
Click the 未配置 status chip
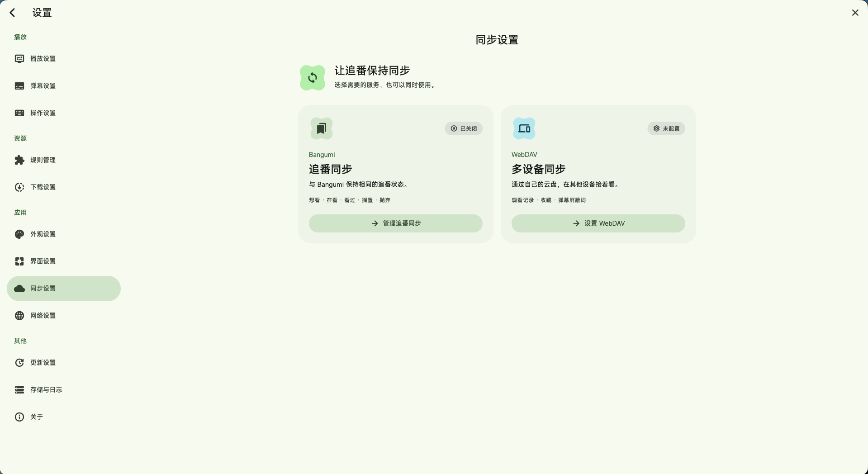coord(666,128)
